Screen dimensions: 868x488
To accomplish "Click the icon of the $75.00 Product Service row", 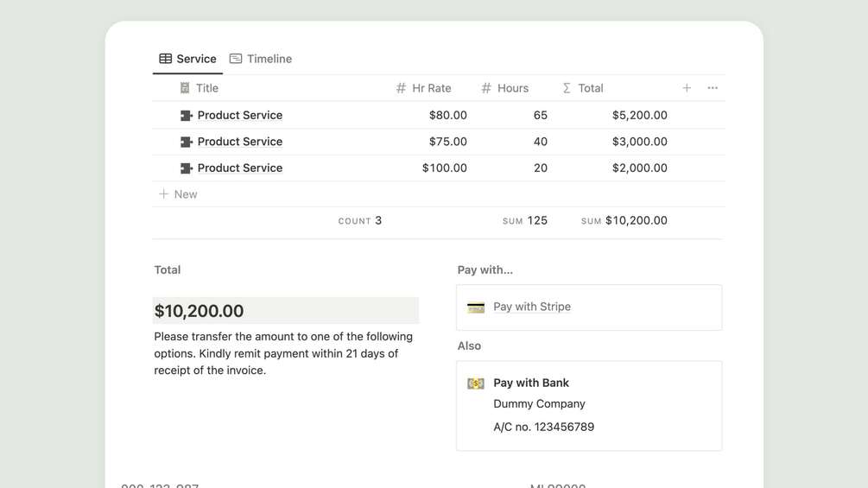I will click(x=186, y=142).
